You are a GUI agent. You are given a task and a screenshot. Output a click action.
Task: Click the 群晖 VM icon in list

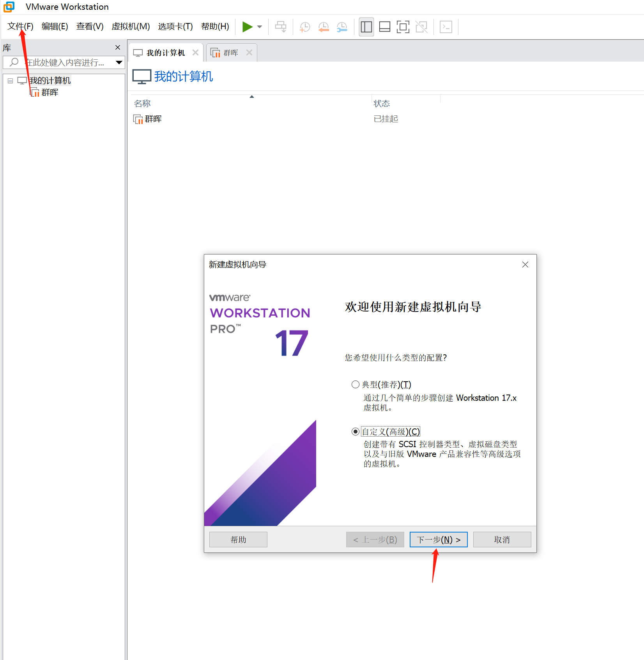[138, 119]
